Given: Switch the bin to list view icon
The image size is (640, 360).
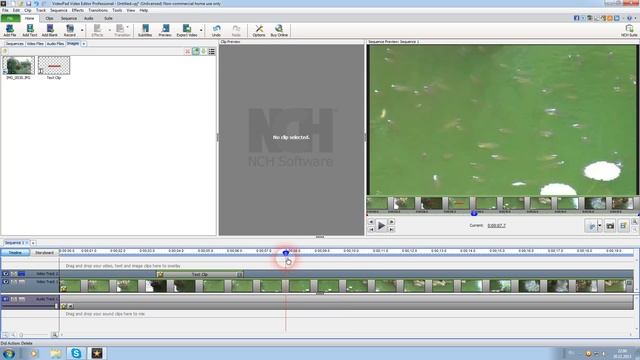Looking at the screenshot, I should (211, 51).
